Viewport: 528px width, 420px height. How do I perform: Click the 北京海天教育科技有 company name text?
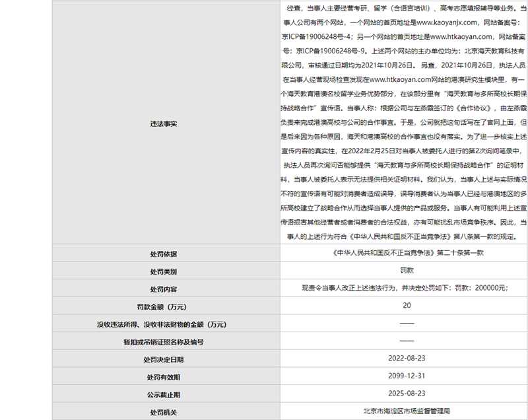click(494, 51)
